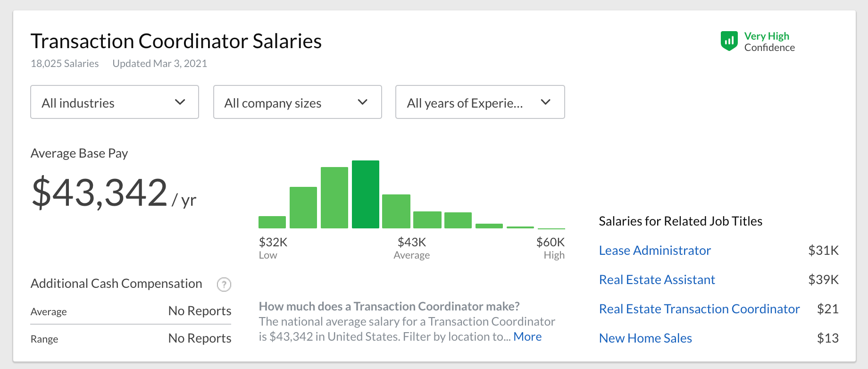Open the Real Estate Assistant link
The width and height of the screenshot is (868, 369).
coord(657,280)
